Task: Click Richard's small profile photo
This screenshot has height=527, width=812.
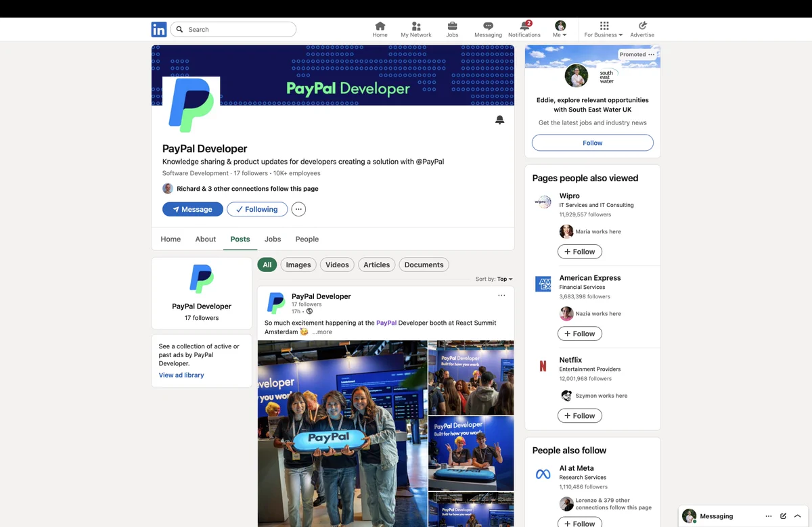Action: tap(168, 189)
